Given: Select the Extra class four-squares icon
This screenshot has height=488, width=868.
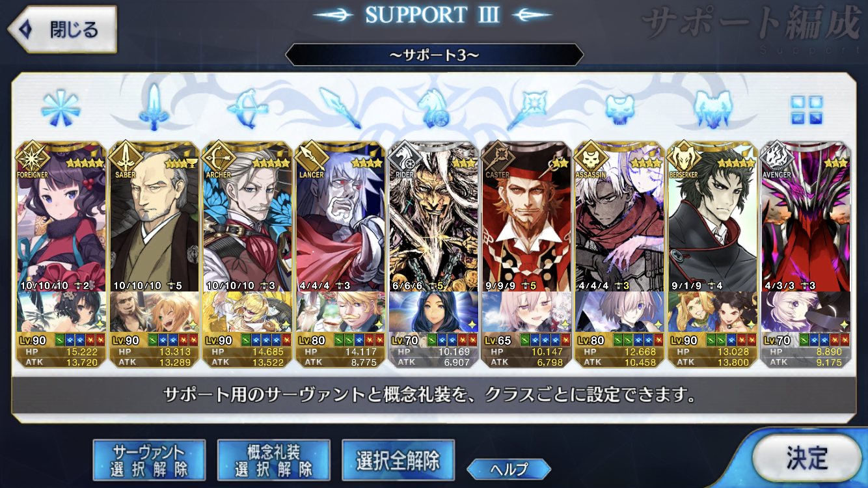Looking at the screenshot, I should point(806,109).
